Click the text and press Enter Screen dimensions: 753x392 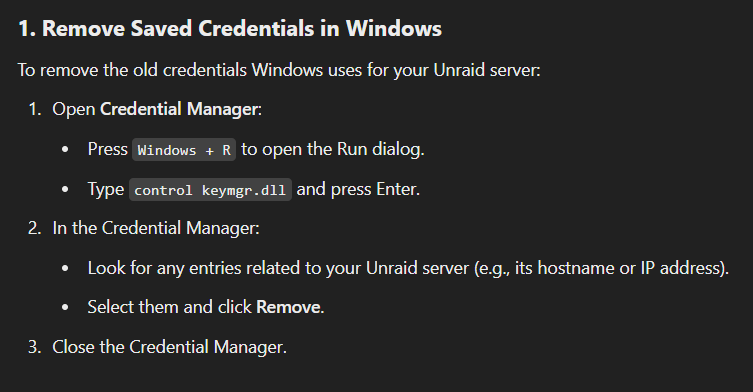click(358, 189)
